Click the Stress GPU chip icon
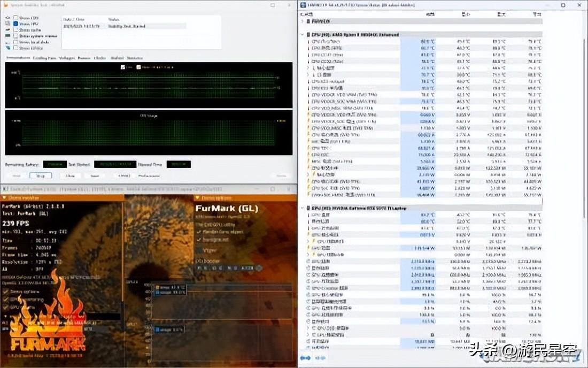 [x=7, y=48]
